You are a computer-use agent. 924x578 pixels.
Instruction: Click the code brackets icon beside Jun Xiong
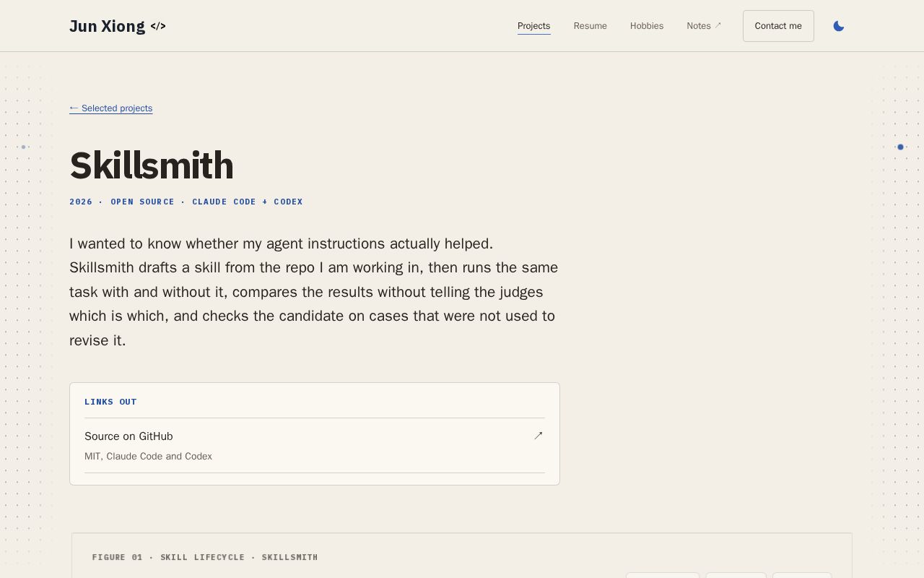tap(158, 26)
